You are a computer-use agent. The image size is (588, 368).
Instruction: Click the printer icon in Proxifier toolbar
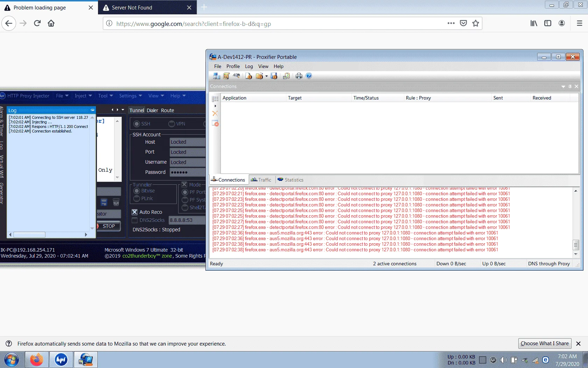pyautogui.click(x=299, y=76)
